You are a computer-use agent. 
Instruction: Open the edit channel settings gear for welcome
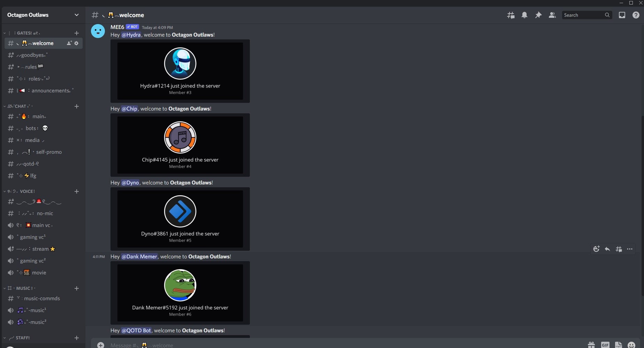[76, 43]
